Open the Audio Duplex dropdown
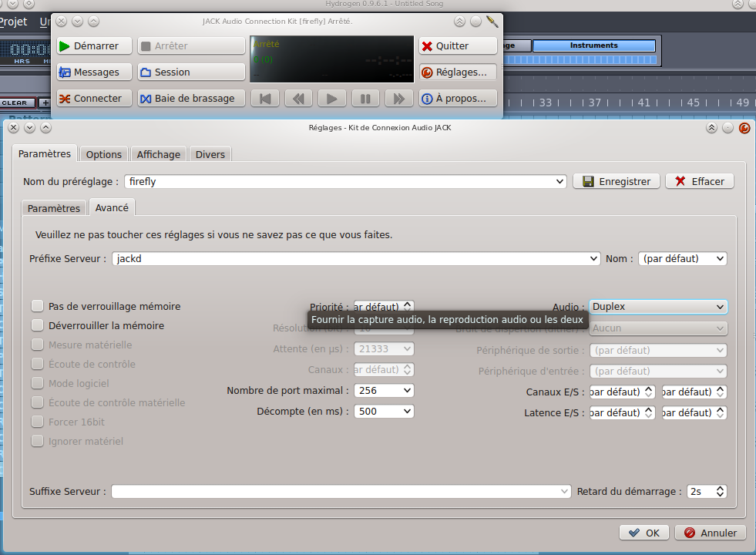The height and width of the screenshot is (555, 756). click(658, 307)
